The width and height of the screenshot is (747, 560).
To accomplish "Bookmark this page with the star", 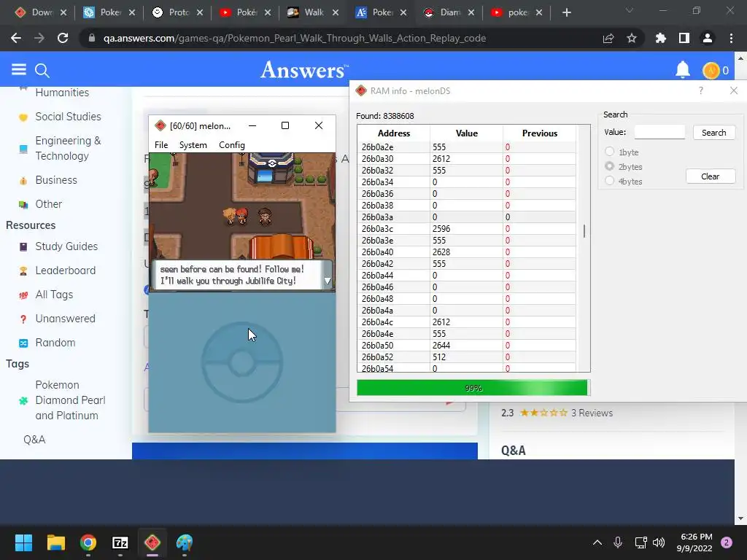I will tap(632, 38).
